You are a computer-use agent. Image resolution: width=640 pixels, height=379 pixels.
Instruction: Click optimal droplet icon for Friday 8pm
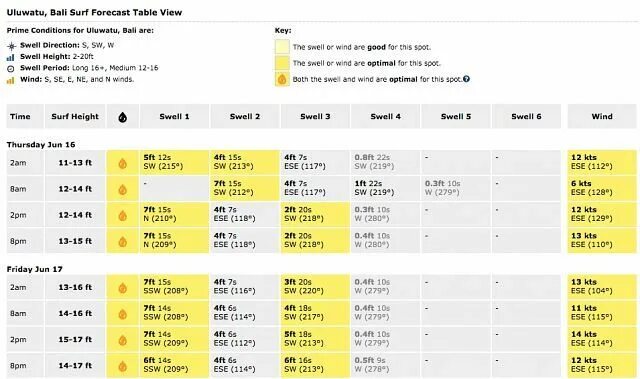click(122, 366)
